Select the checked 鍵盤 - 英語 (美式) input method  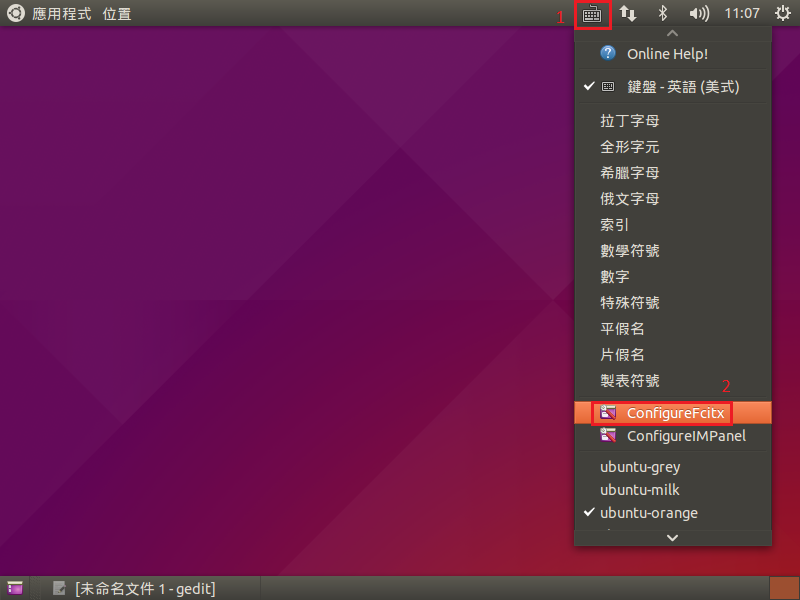682,87
